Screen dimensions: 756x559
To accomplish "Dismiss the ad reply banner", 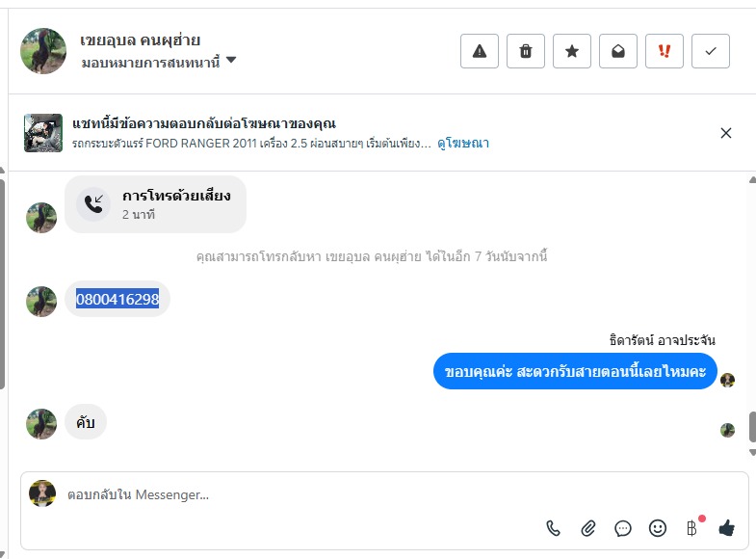I will [726, 133].
